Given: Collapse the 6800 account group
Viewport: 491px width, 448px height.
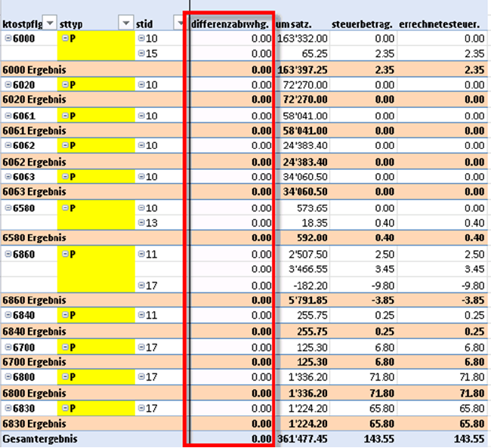Looking at the screenshot, I should pos(8,376).
